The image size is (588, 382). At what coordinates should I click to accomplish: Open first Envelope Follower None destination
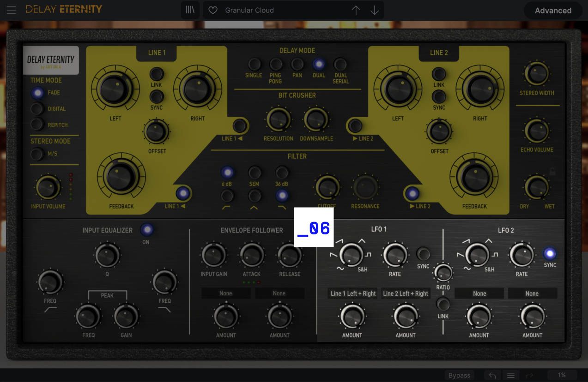226,293
